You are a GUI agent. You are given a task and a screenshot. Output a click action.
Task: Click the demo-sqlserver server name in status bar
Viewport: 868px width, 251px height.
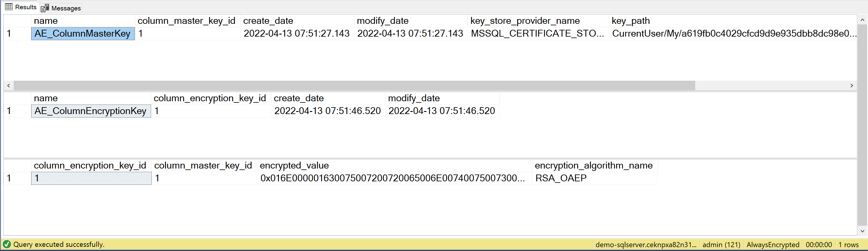click(x=646, y=244)
